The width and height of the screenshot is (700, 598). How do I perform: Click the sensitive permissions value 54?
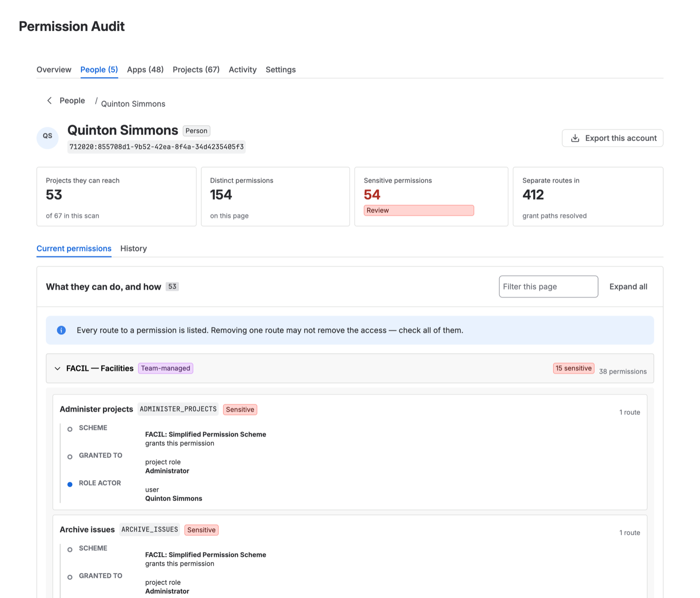[372, 195]
